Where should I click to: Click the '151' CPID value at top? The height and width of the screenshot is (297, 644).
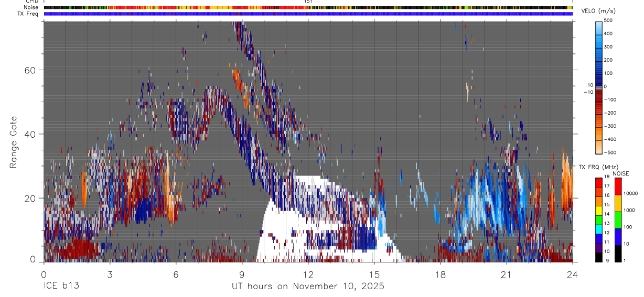[x=308, y=2]
